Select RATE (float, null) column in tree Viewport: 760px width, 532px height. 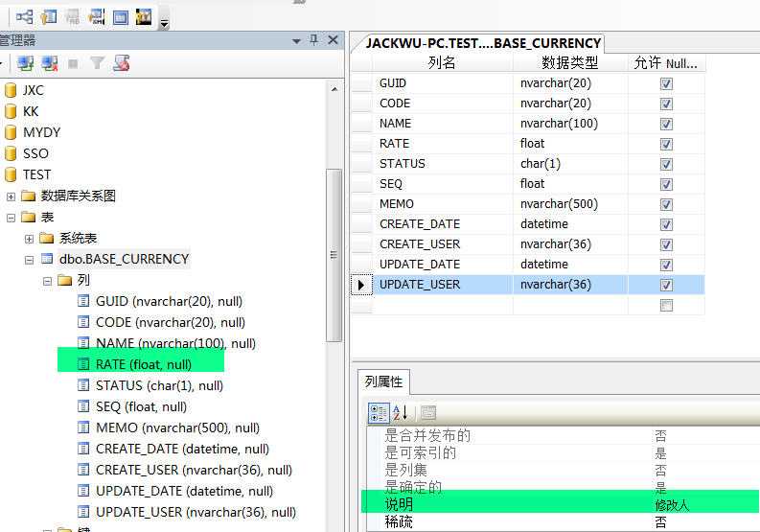click(144, 364)
